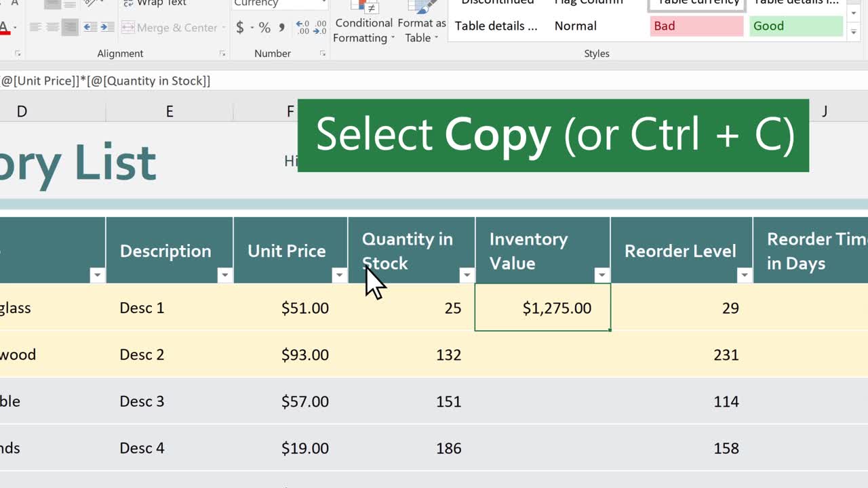Image resolution: width=868 pixels, height=488 pixels.
Task: Select the quantity cell showing 186
Action: pyautogui.click(x=412, y=448)
